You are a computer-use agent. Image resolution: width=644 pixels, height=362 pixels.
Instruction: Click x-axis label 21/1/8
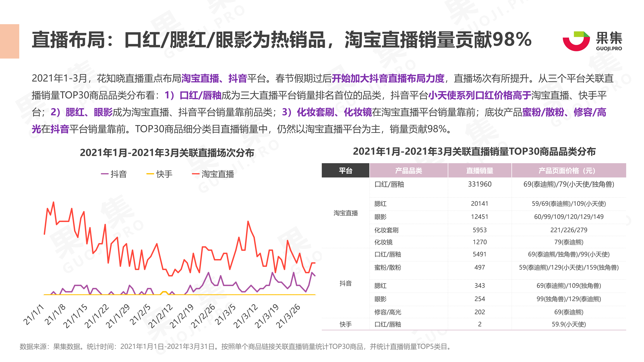(55, 315)
